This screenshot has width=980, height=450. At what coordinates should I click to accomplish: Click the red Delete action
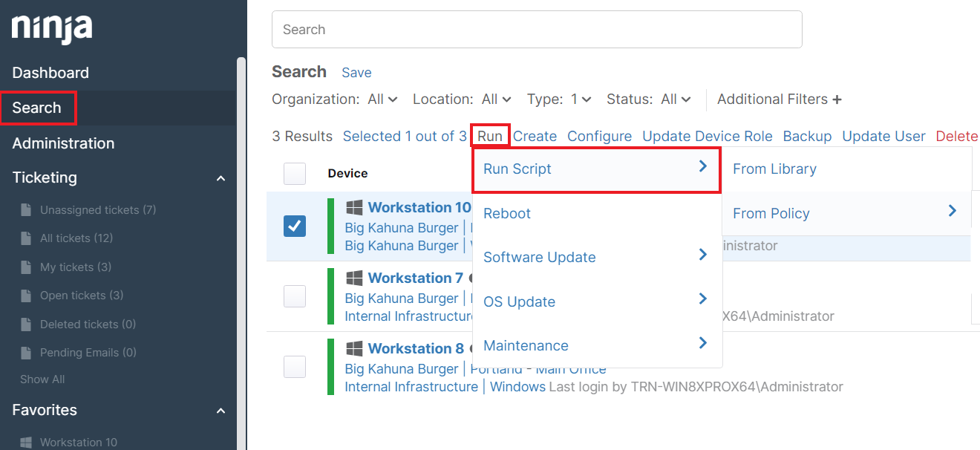coord(956,136)
